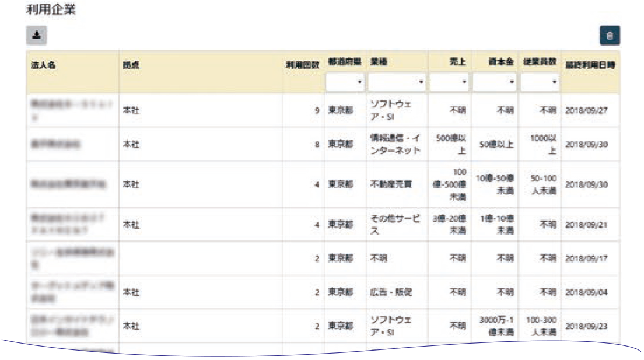Click the 利用回数 column header

click(x=302, y=65)
